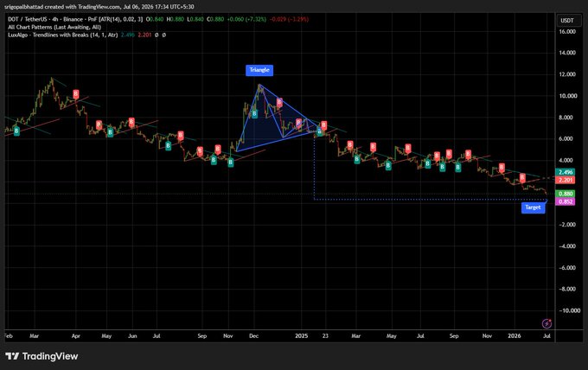Click the snapshot header with srigopalbhattad attribution
588x370 pixels.
coord(99,7)
